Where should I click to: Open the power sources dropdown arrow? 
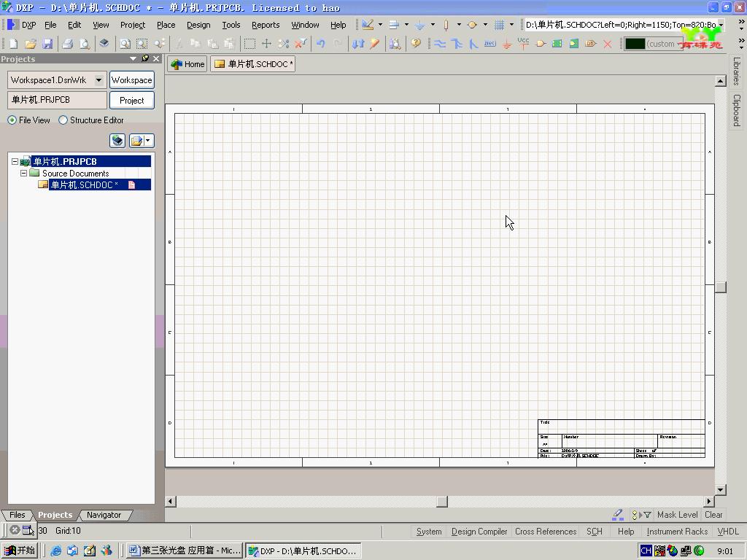click(433, 25)
